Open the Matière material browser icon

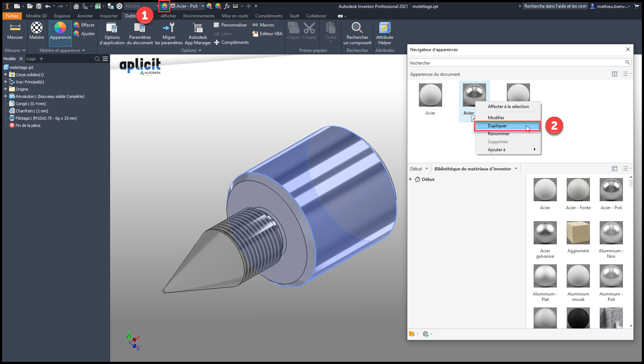(37, 28)
